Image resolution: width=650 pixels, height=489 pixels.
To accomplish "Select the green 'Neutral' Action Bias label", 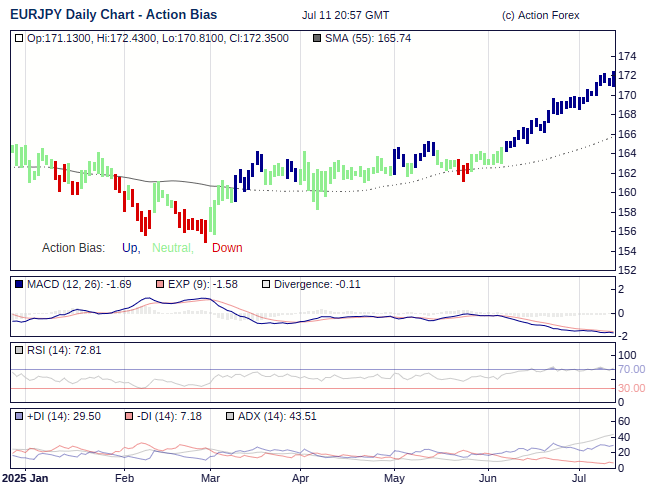I will [173, 248].
